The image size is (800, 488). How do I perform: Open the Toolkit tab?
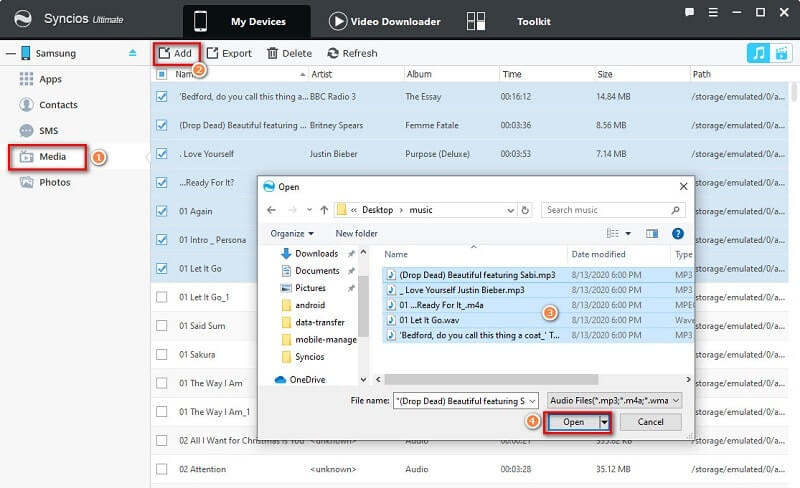508,21
